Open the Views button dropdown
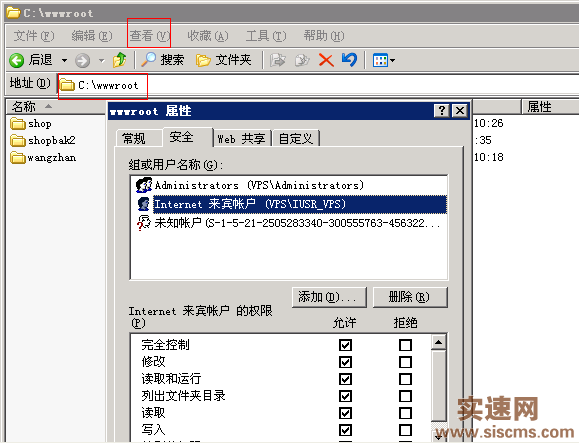The image size is (579, 443). (x=384, y=60)
